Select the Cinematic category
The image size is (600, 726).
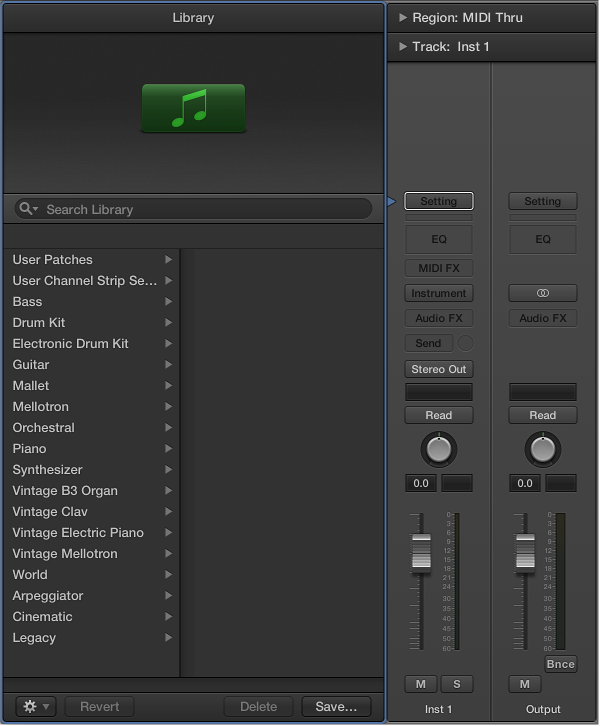pyautogui.click(x=92, y=617)
